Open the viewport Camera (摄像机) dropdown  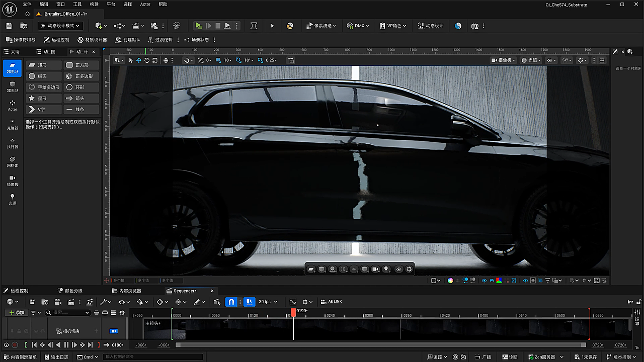pyautogui.click(x=504, y=60)
